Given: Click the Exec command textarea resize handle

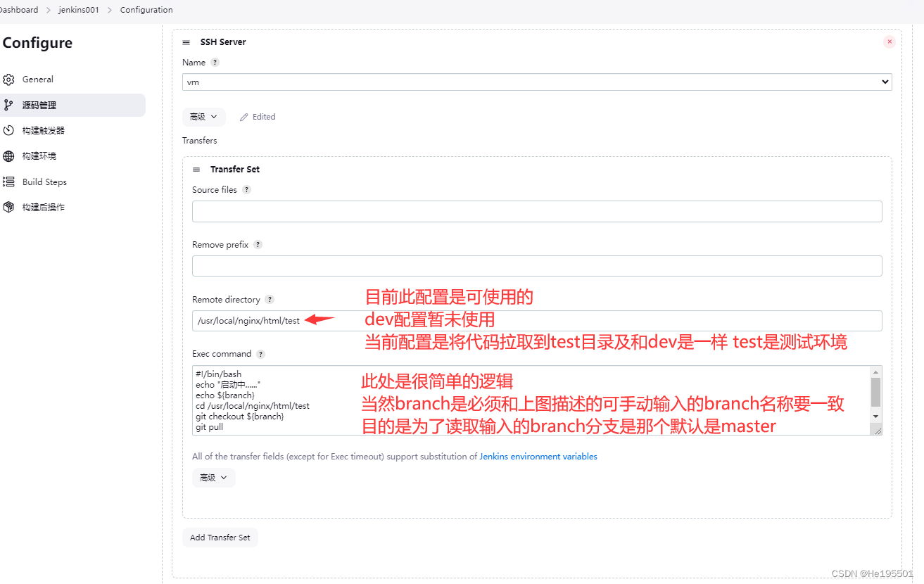Looking at the screenshot, I should click(x=878, y=431).
